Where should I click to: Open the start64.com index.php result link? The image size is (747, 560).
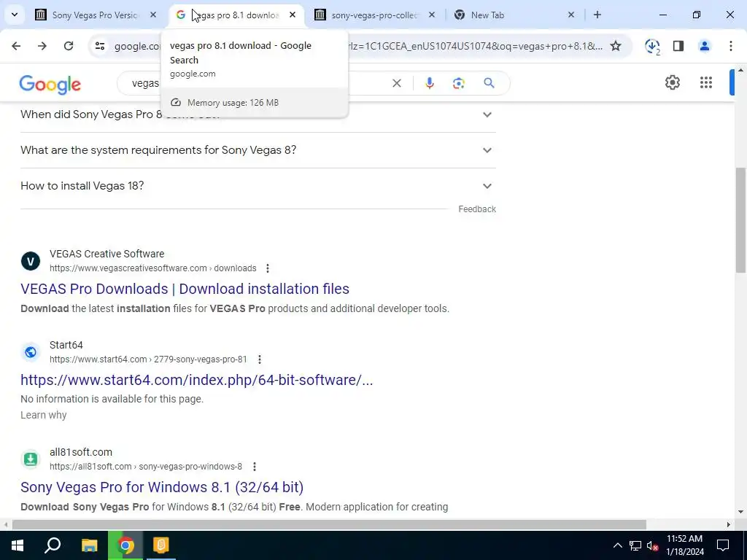(x=196, y=380)
